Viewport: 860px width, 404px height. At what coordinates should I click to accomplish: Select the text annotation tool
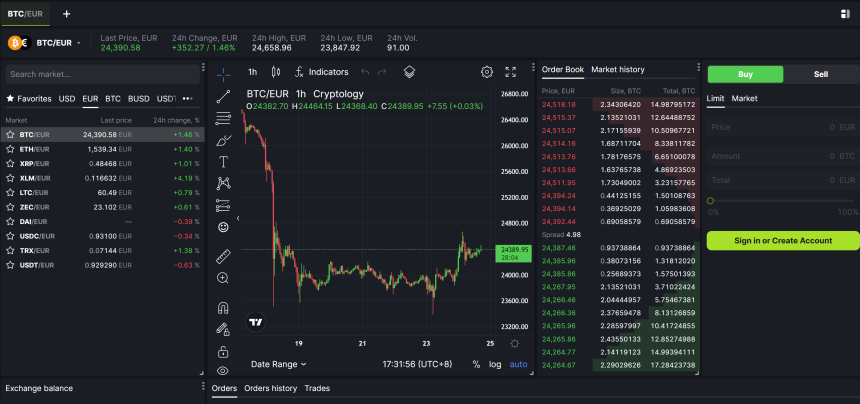click(x=223, y=161)
